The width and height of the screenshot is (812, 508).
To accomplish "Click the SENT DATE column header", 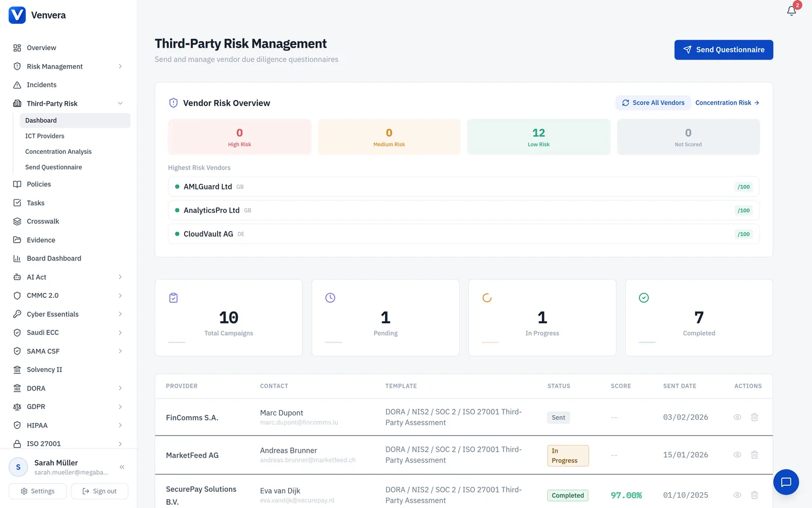I will [x=680, y=386].
